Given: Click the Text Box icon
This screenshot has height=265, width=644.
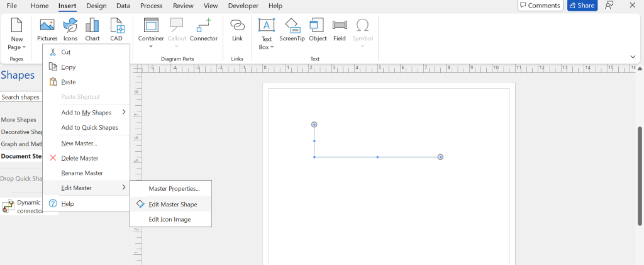Looking at the screenshot, I should pyautogui.click(x=267, y=25).
